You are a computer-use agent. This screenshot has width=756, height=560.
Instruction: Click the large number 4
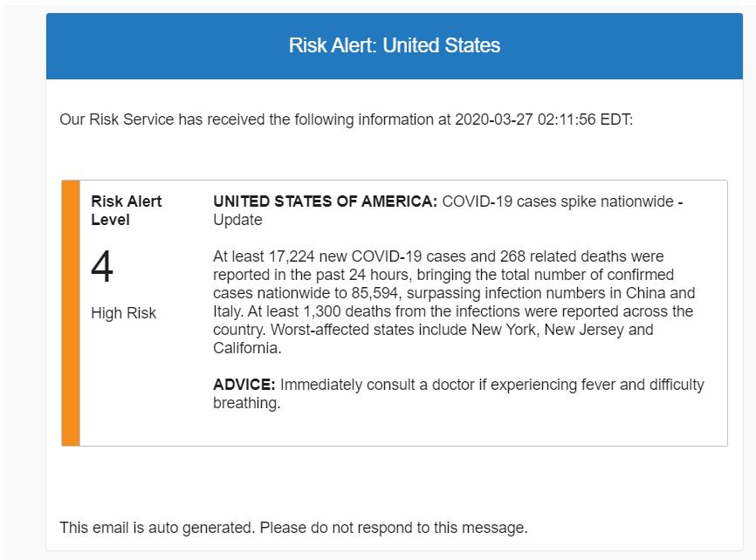tap(102, 268)
